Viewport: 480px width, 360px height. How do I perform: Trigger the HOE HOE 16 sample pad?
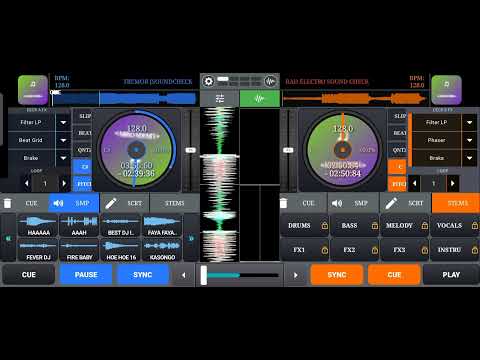click(121, 250)
